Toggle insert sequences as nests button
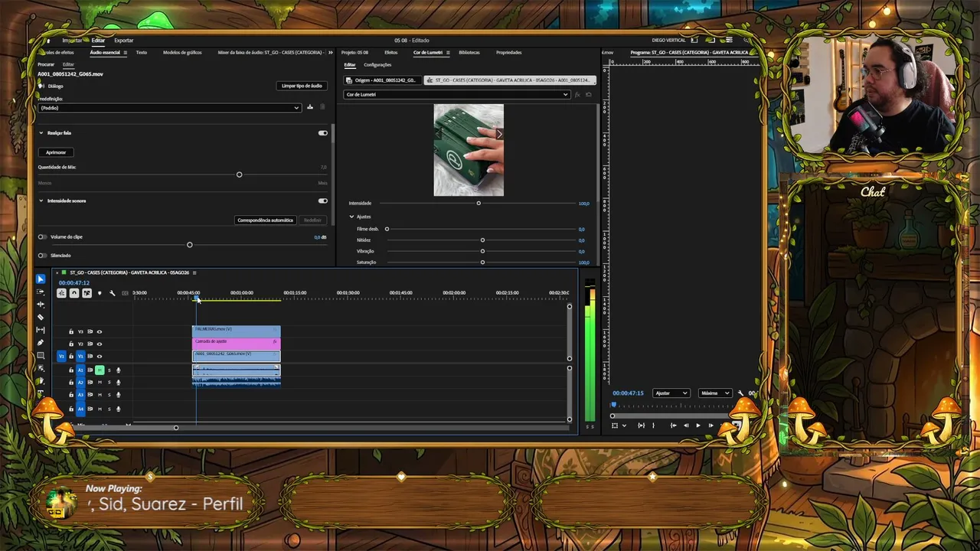980x551 pixels. click(61, 293)
